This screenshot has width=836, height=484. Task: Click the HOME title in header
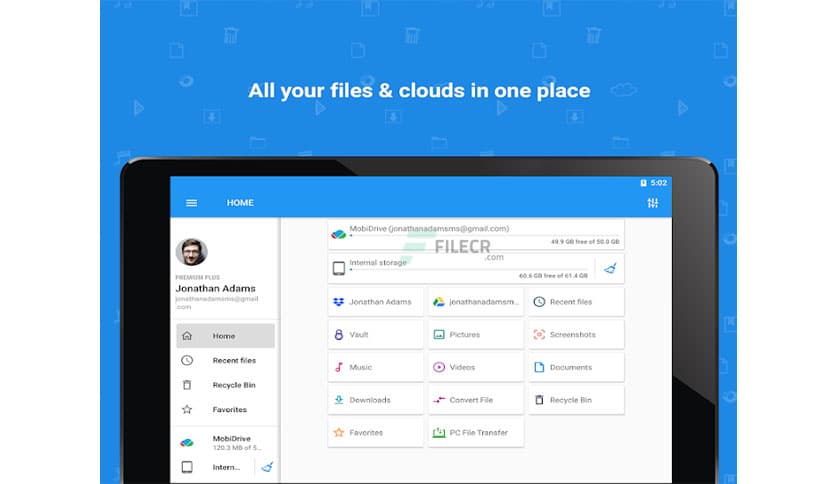[240, 203]
